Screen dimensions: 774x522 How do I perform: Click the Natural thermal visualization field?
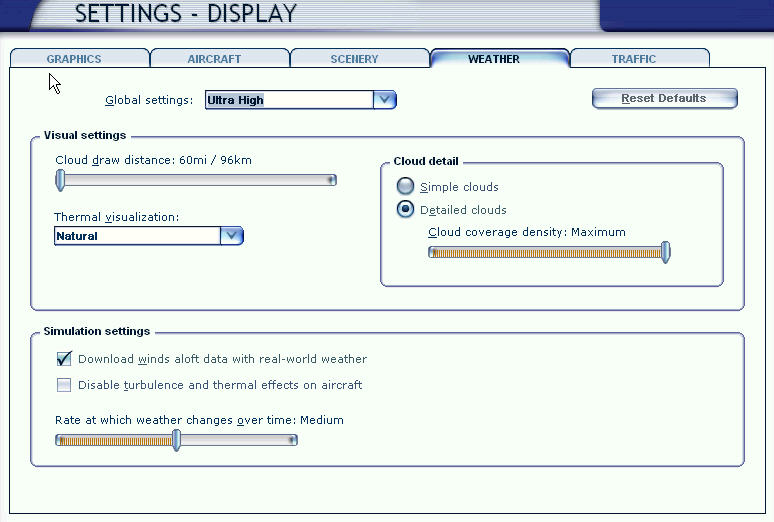click(x=136, y=236)
